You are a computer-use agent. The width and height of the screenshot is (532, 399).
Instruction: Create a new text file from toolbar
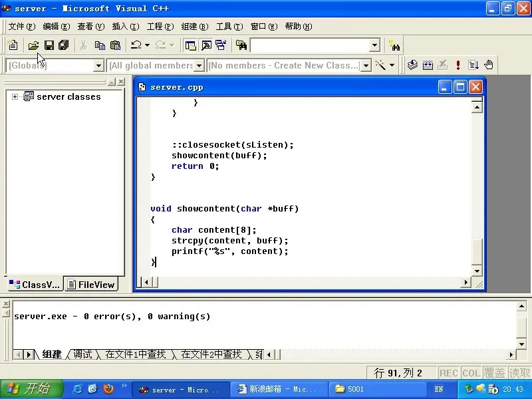(x=13, y=45)
